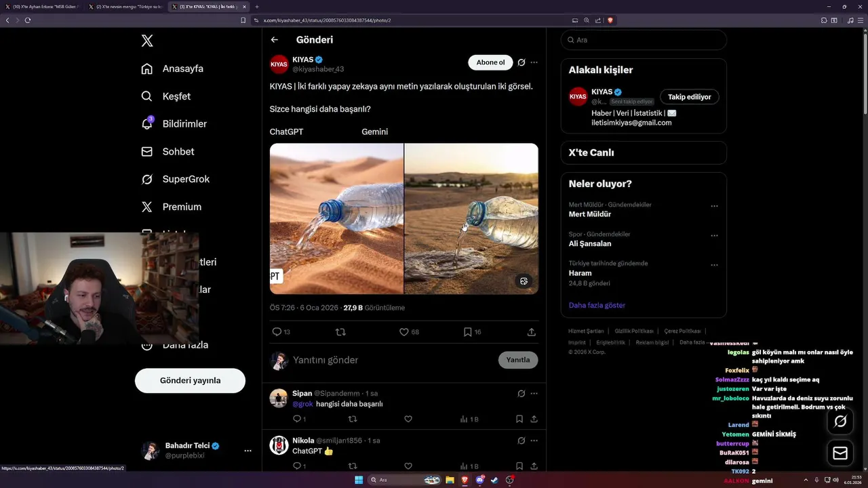Click the SuperGrok slash-circle icon
The height and width of the screenshot is (488, 868).
(x=146, y=179)
